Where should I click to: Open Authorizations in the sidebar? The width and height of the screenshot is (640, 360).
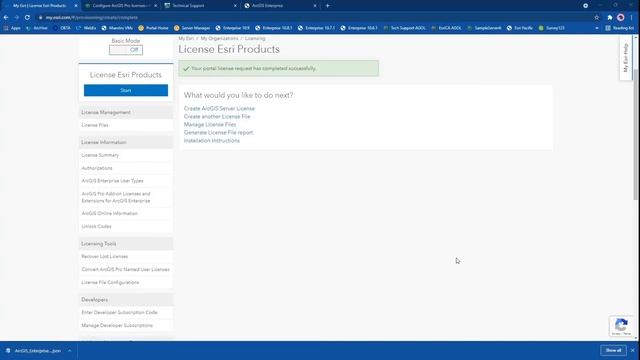pos(97,168)
